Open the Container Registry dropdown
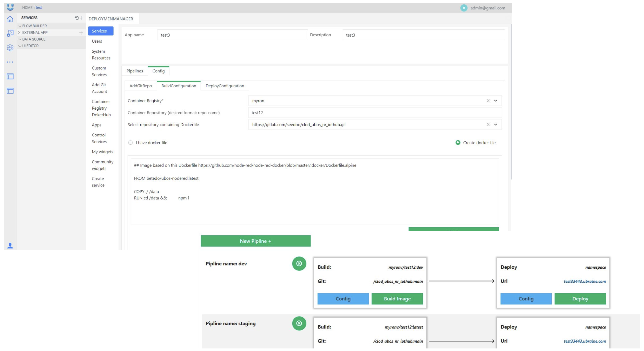Viewport: 644px width, 351px height. tap(495, 101)
